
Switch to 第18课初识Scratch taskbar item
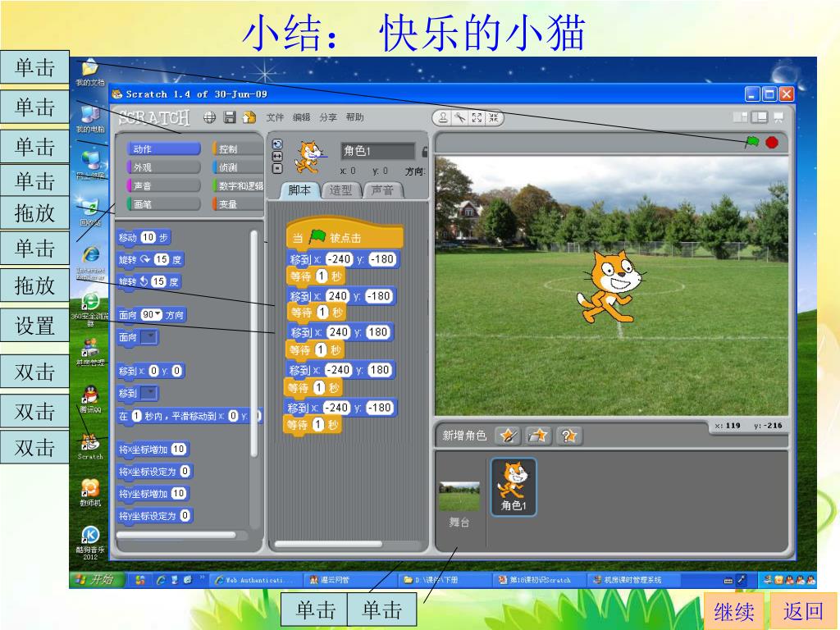pos(538,580)
